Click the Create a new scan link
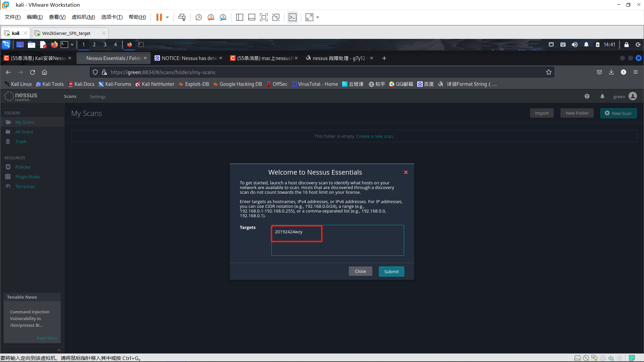 [x=375, y=136]
